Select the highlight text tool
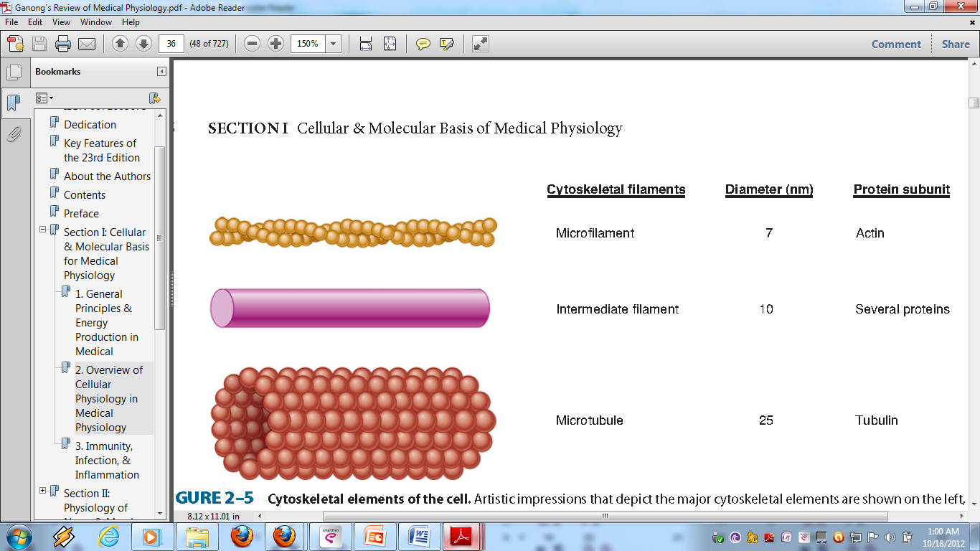This screenshot has height=551, width=980. coord(446,44)
